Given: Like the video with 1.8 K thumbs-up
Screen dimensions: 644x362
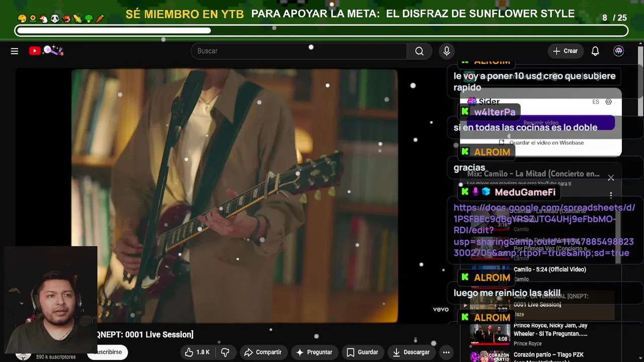Looking at the screenshot, I should coord(197,352).
